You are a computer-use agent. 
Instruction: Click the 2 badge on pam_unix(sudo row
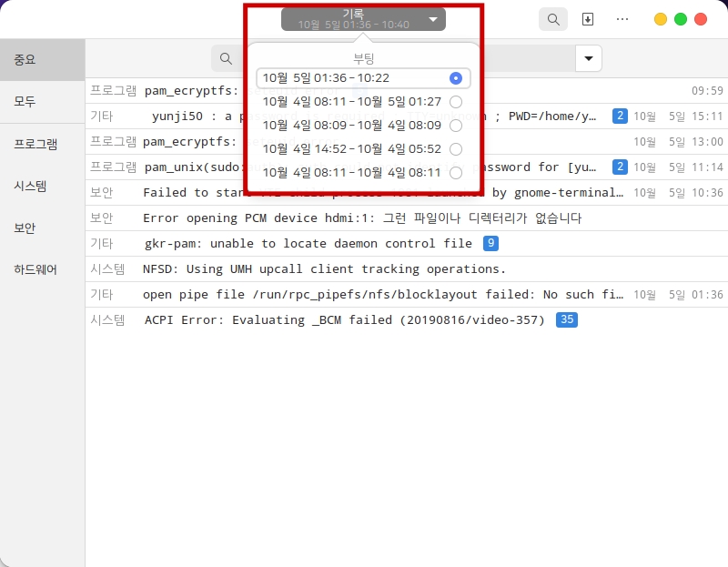(620, 167)
